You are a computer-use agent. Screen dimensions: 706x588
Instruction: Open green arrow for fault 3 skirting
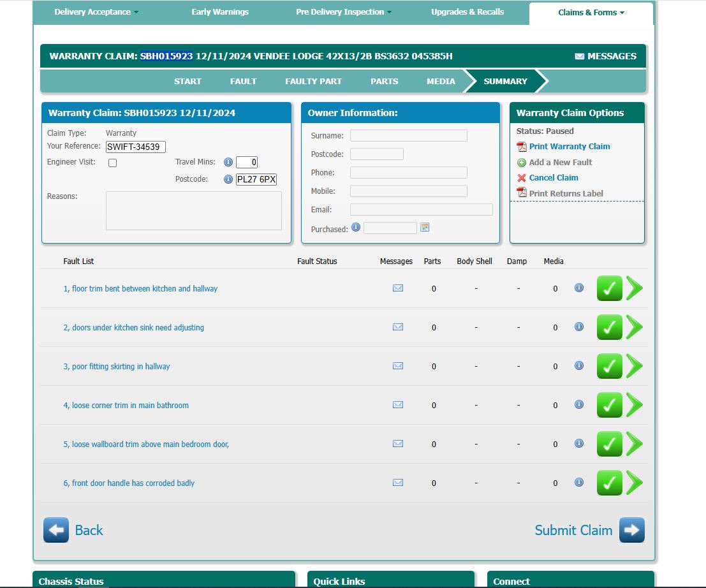[x=634, y=366]
